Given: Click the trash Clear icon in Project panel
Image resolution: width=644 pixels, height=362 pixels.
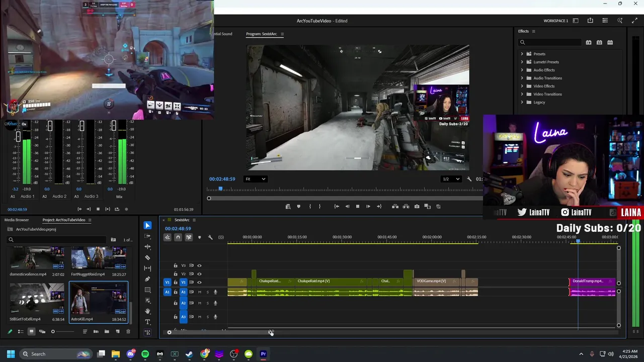Looking at the screenshot, I should click(128, 332).
